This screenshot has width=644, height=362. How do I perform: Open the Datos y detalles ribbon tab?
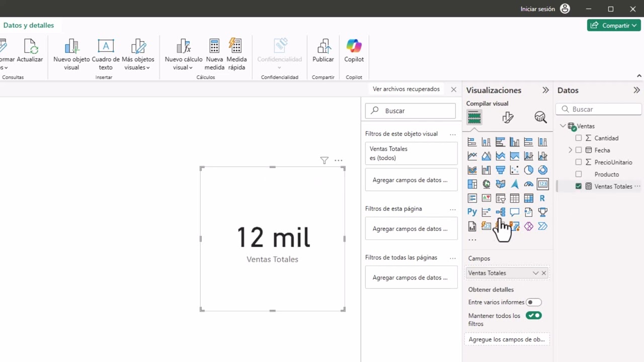click(29, 25)
